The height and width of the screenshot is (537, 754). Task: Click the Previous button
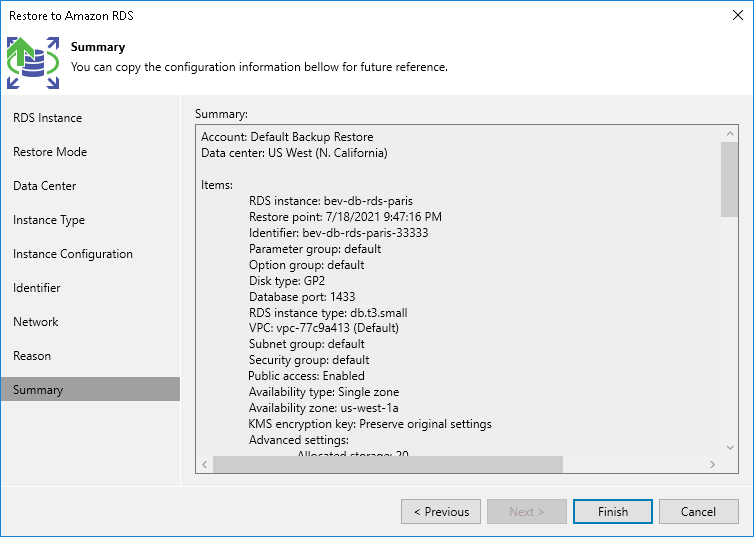440,512
